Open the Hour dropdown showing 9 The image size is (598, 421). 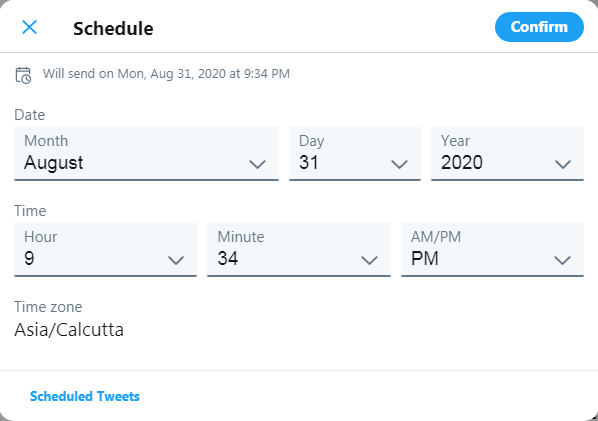105,249
